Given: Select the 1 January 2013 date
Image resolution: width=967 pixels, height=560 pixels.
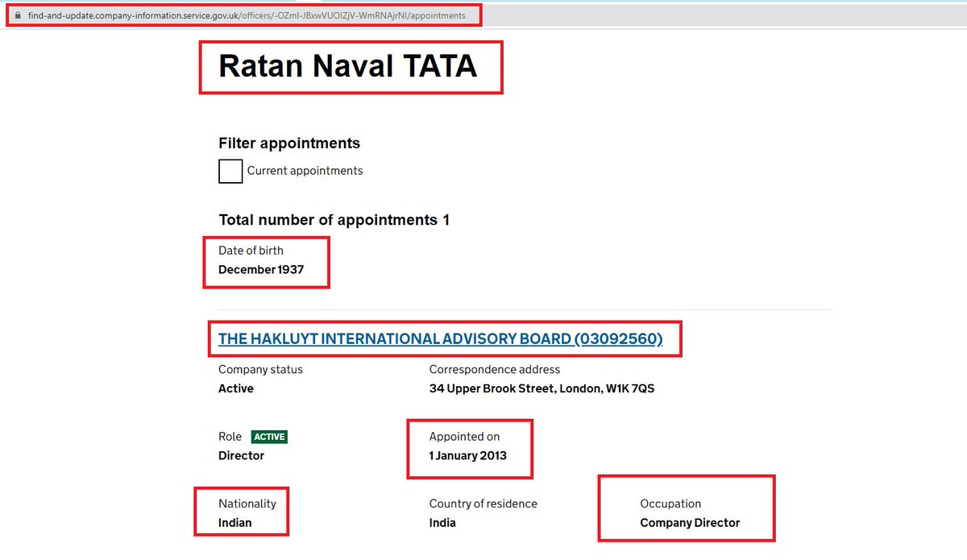Looking at the screenshot, I should [468, 456].
